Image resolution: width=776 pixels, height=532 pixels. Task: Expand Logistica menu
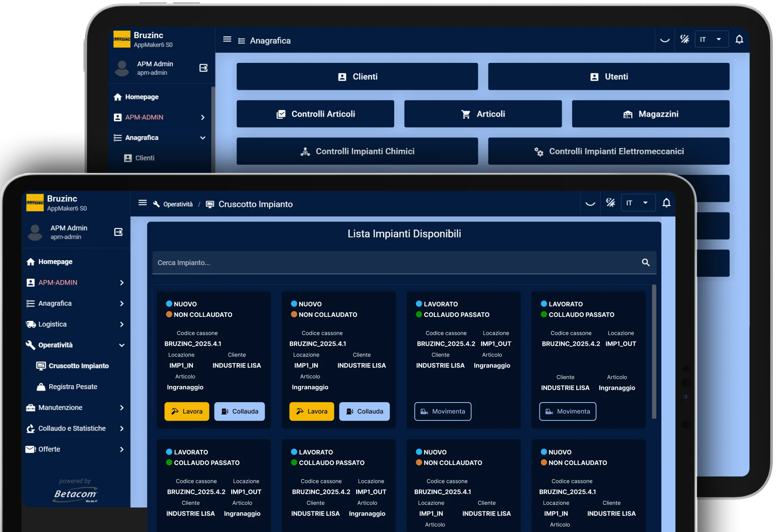[x=76, y=324]
